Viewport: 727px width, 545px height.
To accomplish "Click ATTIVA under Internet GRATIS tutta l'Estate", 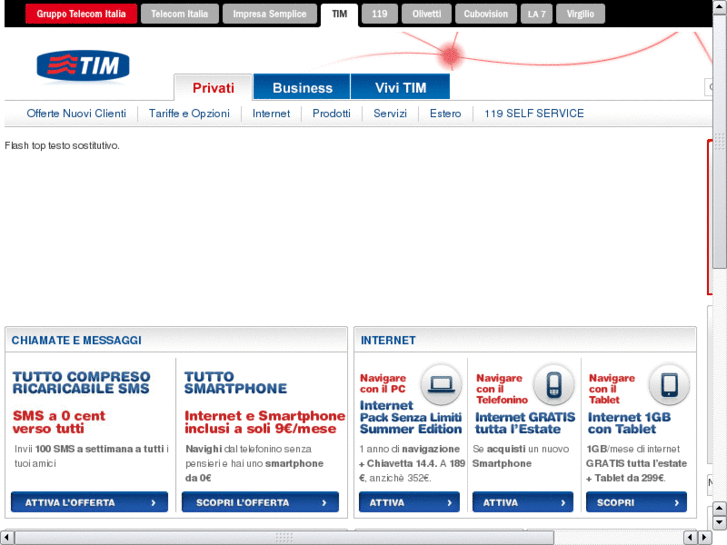I will point(523,502).
